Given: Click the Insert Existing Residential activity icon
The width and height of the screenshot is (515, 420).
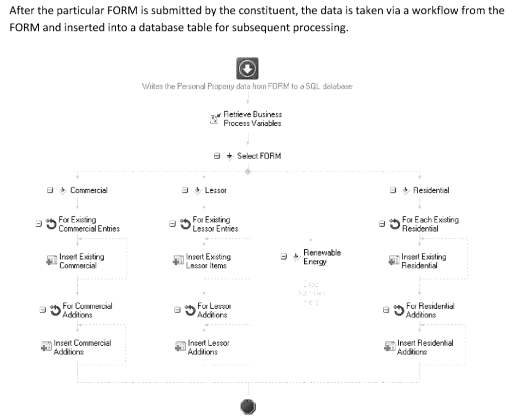Looking at the screenshot, I should pyautogui.click(x=394, y=261).
